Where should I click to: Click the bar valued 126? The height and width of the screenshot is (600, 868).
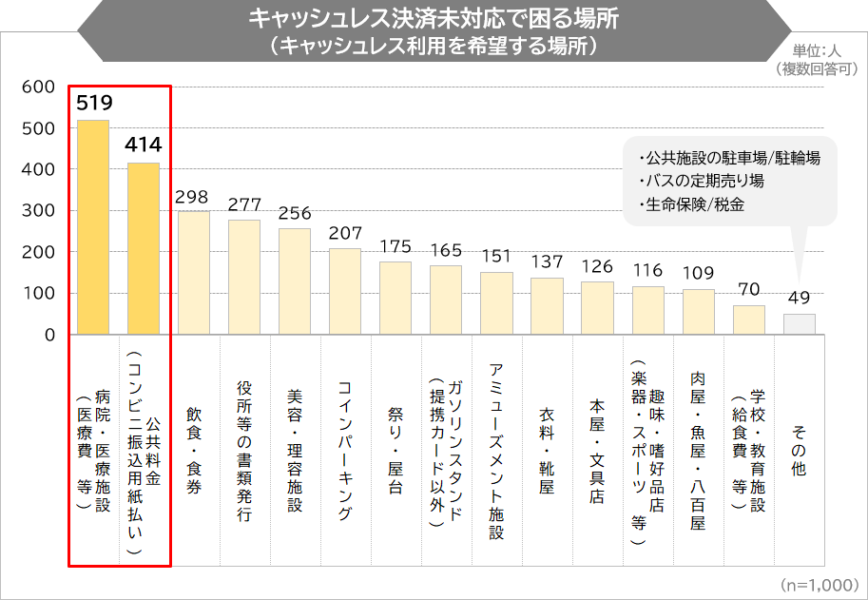point(597,308)
